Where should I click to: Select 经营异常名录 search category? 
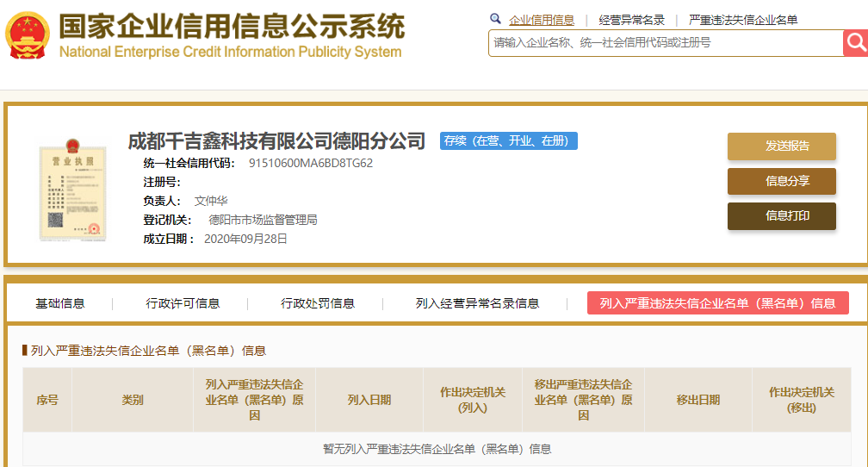tap(632, 21)
